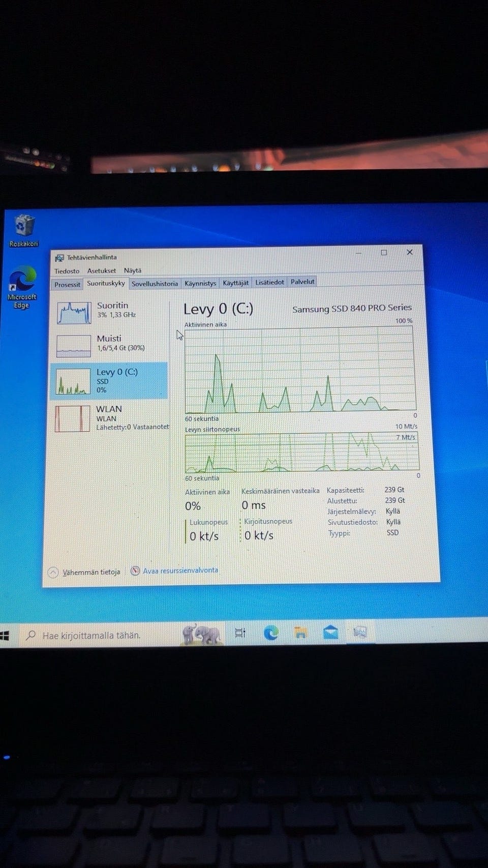Switch to the Lisätiedot tab
The width and height of the screenshot is (488, 868).
[269, 282]
